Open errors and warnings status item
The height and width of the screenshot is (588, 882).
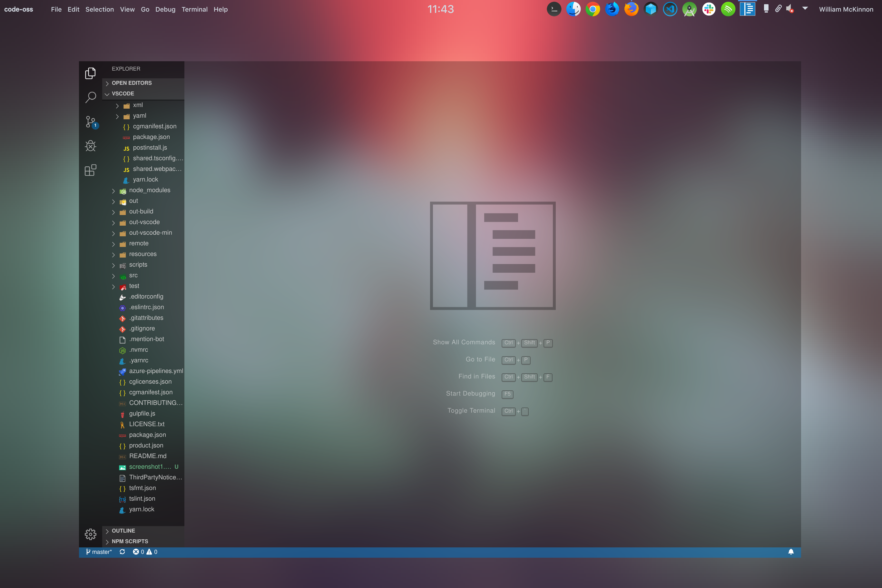(x=145, y=552)
